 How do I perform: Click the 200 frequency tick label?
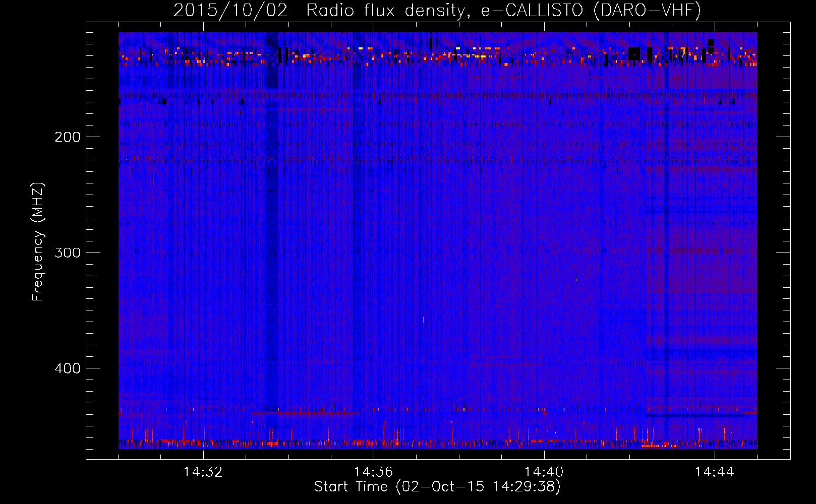click(68, 137)
